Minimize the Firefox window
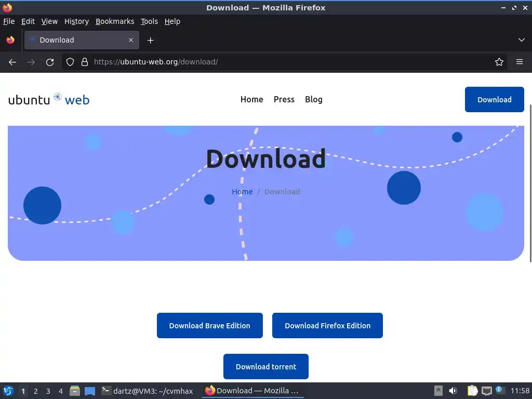 [503, 8]
